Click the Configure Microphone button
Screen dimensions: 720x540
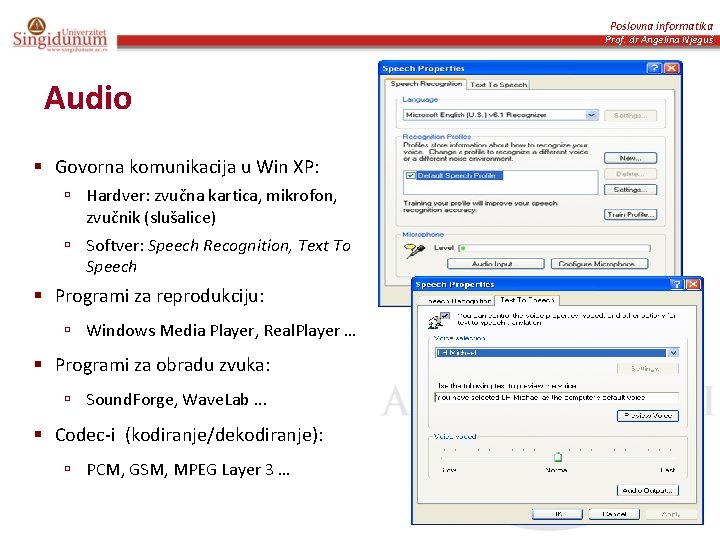pos(600,264)
